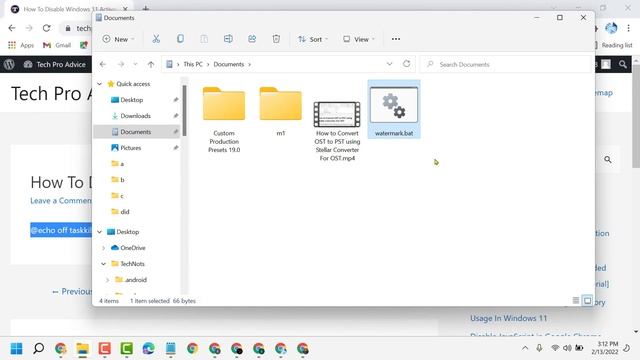Refresh the Documents folder view
640x360 pixels.
(407, 64)
